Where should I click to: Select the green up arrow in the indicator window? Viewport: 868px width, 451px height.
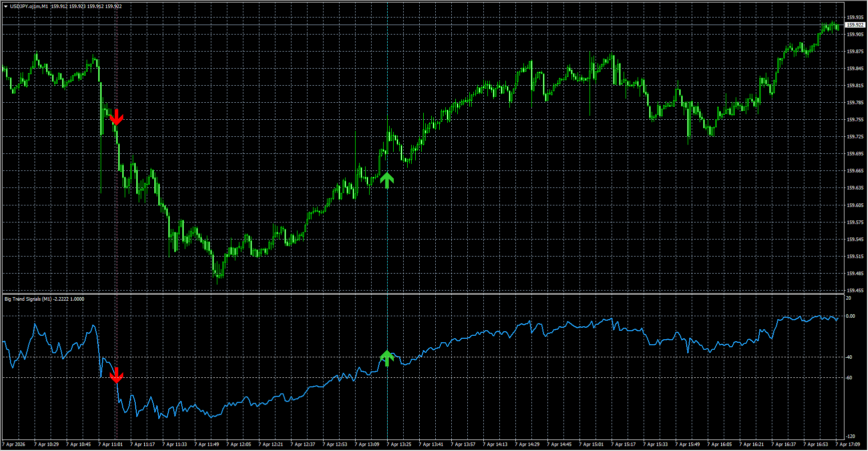387,358
